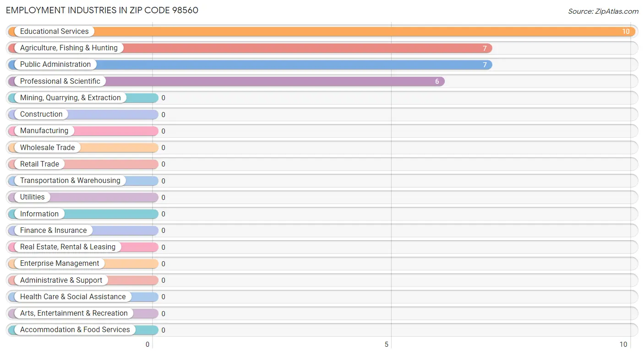Click the value 10 on Educational Services bar
The image size is (644, 355).
pyautogui.click(x=626, y=32)
